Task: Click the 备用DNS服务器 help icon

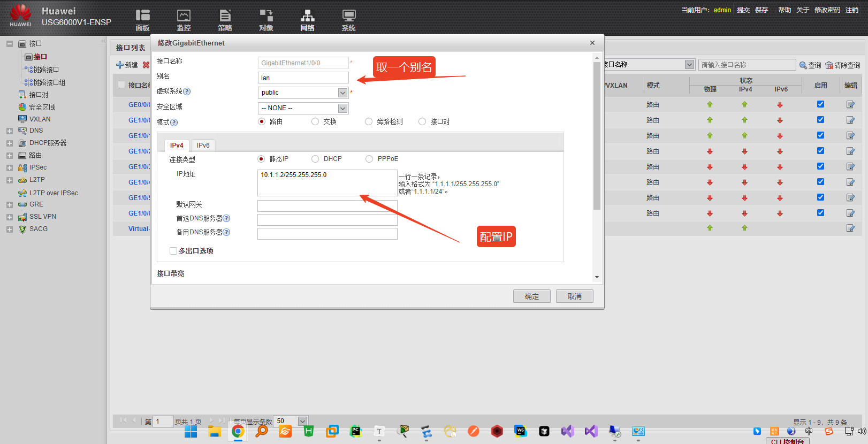Action: click(226, 232)
